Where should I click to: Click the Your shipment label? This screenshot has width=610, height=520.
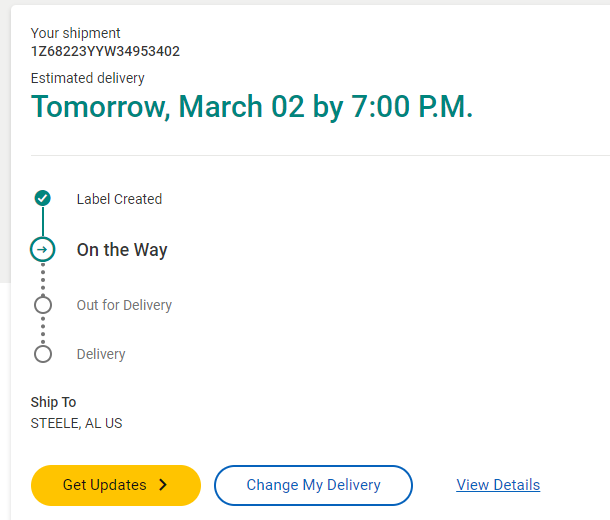[x=76, y=33]
